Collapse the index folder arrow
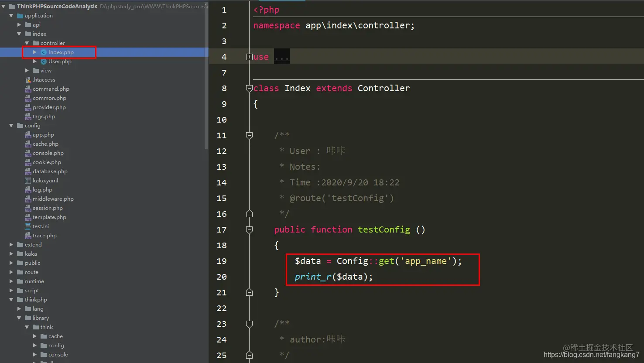 click(19, 34)
